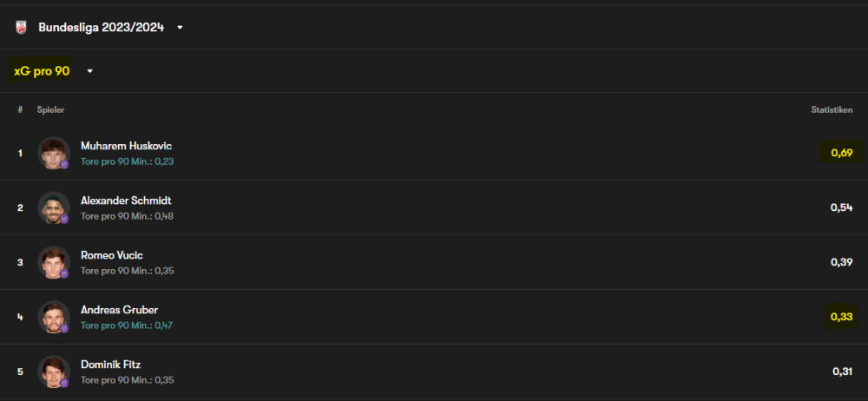Go to Andreas Gruber's name link
868x401 pixels.
(x=119, y=310)
